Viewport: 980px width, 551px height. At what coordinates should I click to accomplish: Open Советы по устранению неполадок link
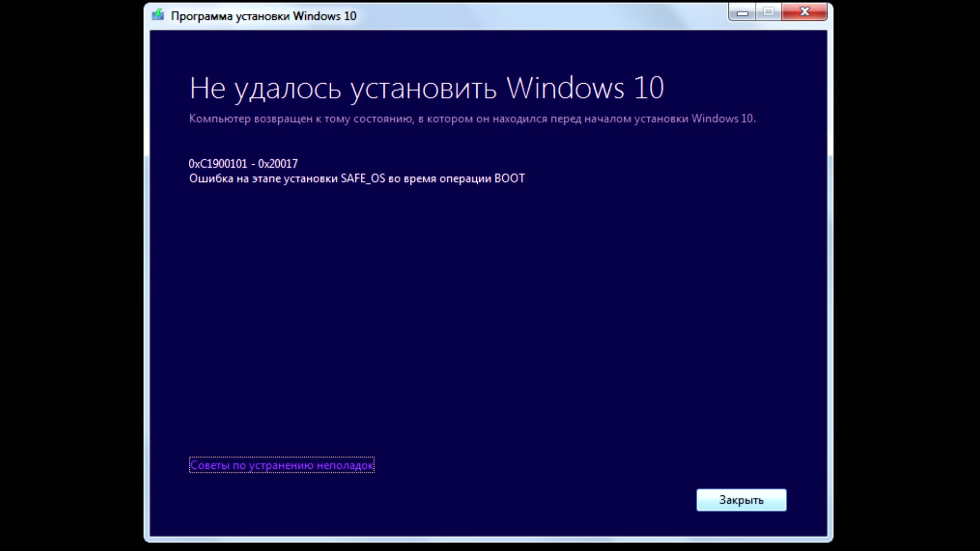click(x=282, y=465)
